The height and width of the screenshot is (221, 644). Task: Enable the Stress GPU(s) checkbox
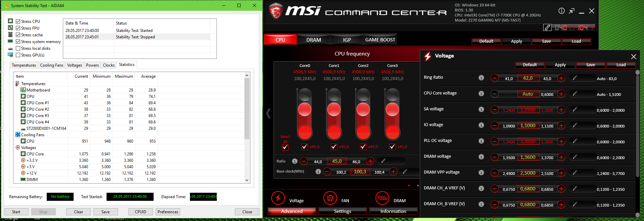click(x=18, y=55)
